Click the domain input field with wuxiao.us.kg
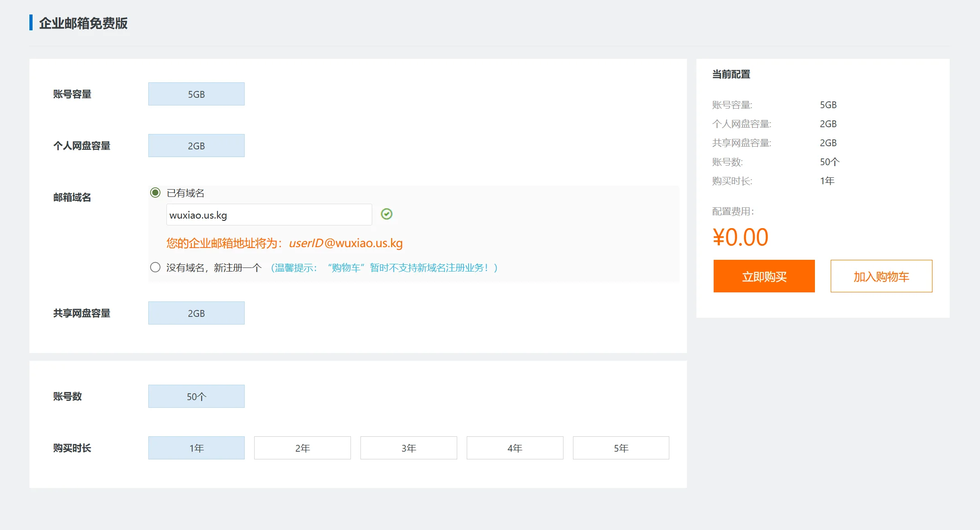The width and height of the screenshot is (980, 530). [x=269, y=215]
